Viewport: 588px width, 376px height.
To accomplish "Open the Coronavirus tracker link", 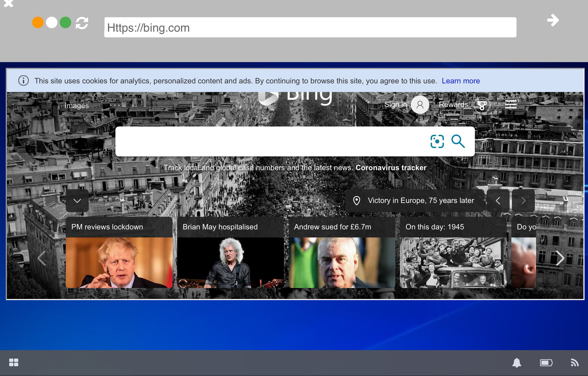I will pos(391,168).
